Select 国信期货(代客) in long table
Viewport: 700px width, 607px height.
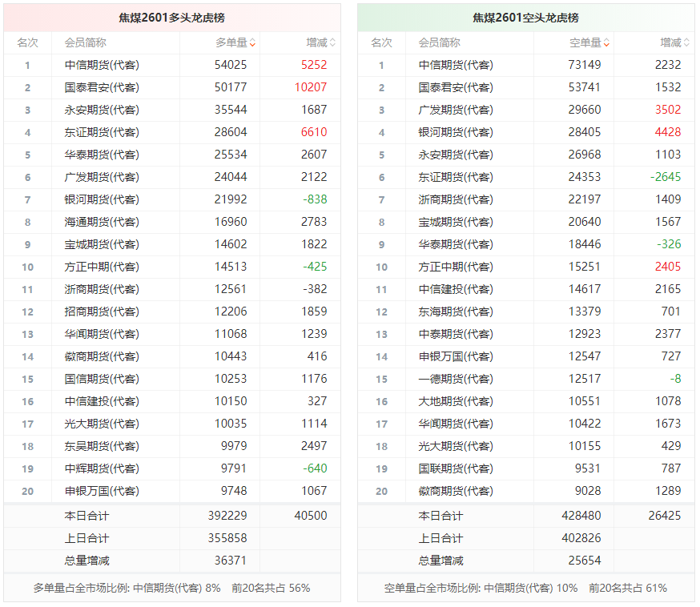(x=102, y=379)
